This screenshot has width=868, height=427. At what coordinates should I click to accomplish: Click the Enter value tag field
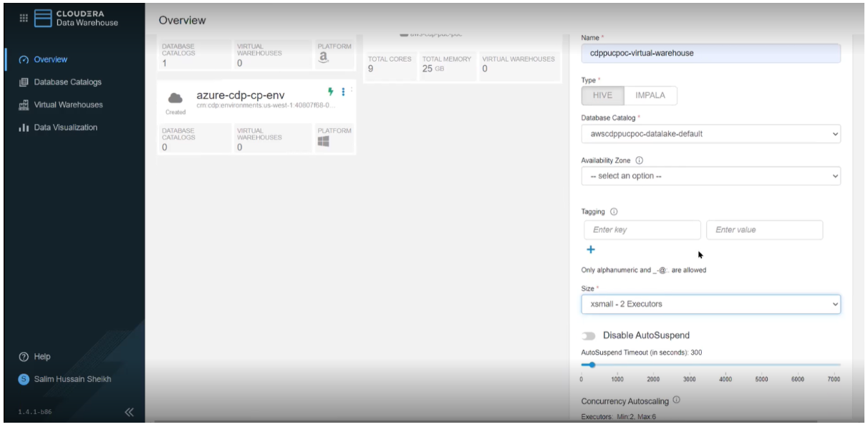point(765,230)
